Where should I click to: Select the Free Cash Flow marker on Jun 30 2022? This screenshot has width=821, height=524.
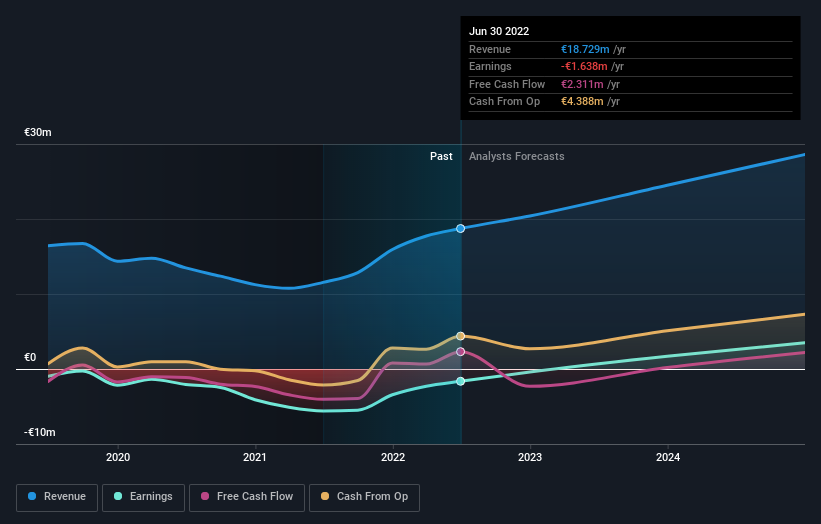[460, 352]
